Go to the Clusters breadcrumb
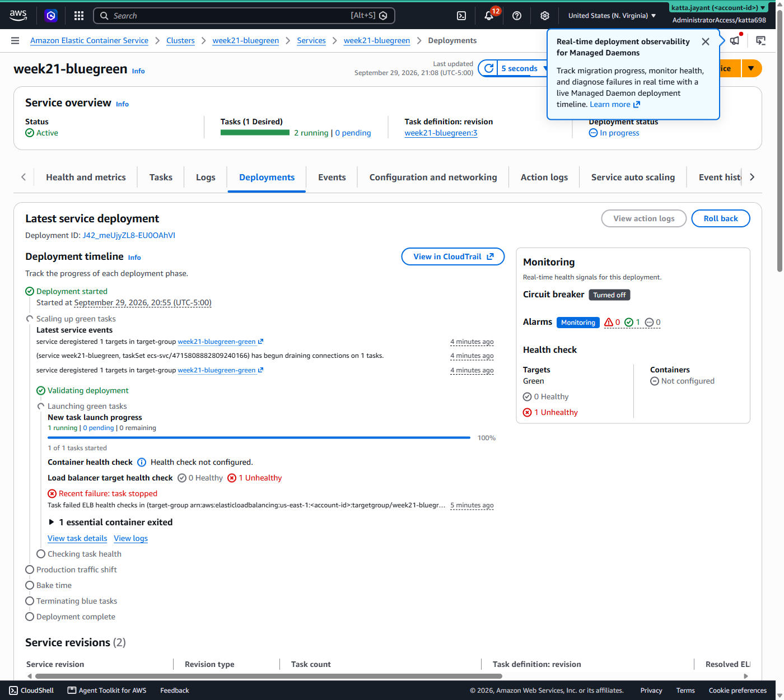Screen dimensions: 784x700 pos(180,40)
